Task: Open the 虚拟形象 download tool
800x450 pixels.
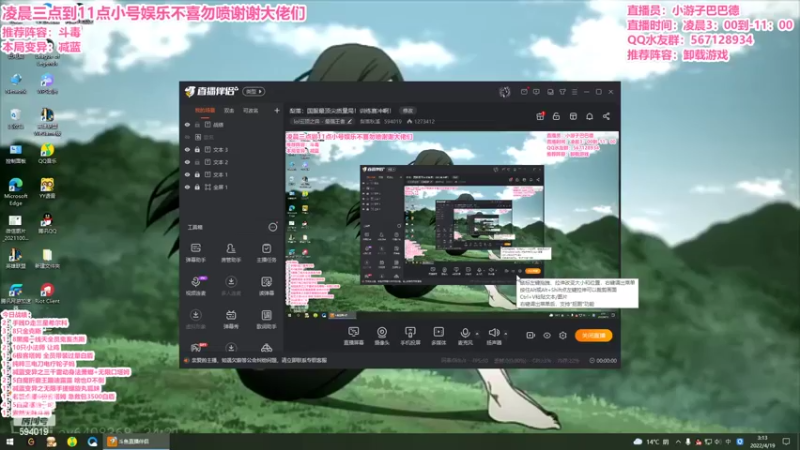Action: tap(195, 319)
